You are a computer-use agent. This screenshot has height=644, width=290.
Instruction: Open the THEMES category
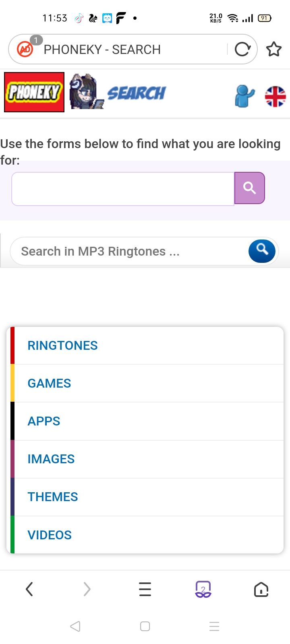coord(53,497)
